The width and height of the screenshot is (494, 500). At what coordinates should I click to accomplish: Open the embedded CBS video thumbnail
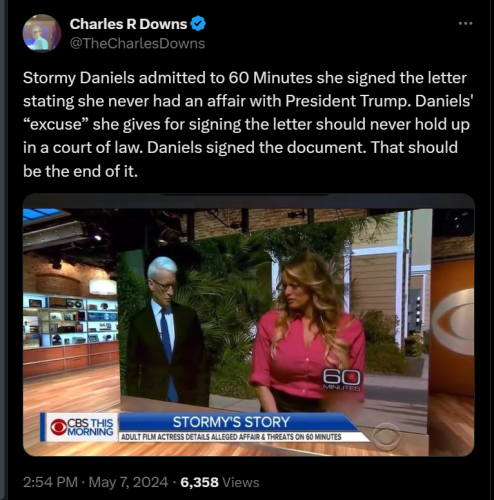point(248,325)
